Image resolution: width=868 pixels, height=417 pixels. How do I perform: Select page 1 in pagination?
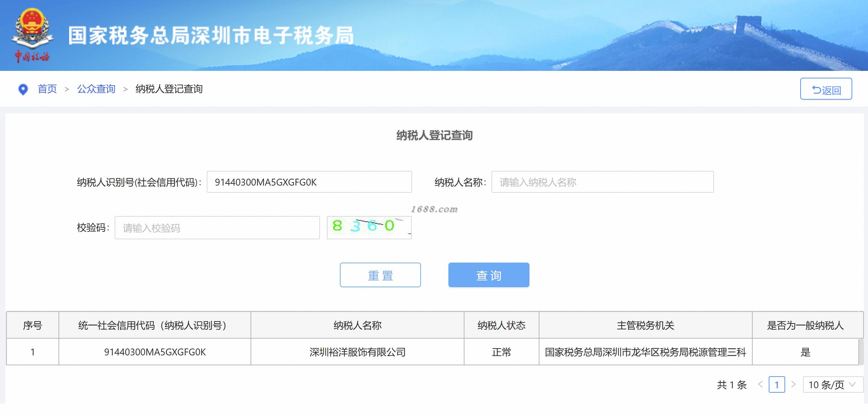(777, 384)
